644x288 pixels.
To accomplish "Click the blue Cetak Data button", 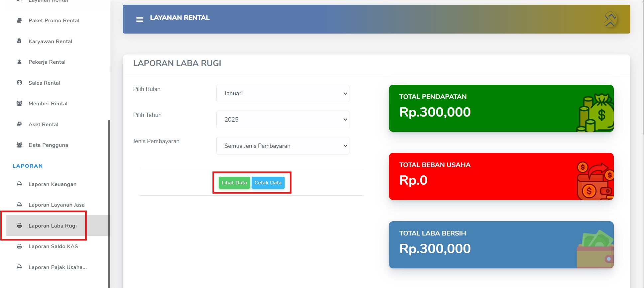I will (x=268, y=183).
